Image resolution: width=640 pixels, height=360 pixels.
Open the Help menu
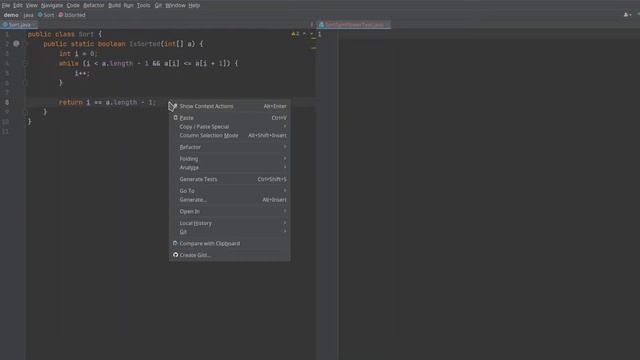[194, 5]
